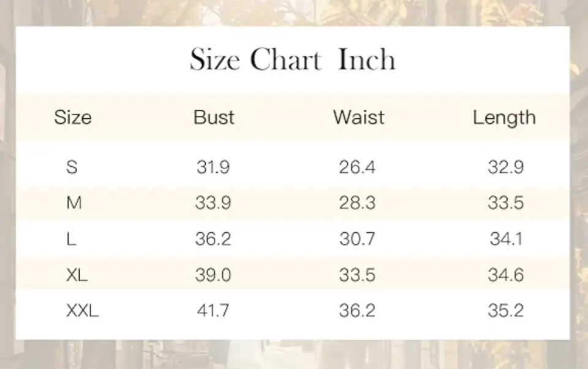Click bust value 31.9 for size S

pos(213,167)
